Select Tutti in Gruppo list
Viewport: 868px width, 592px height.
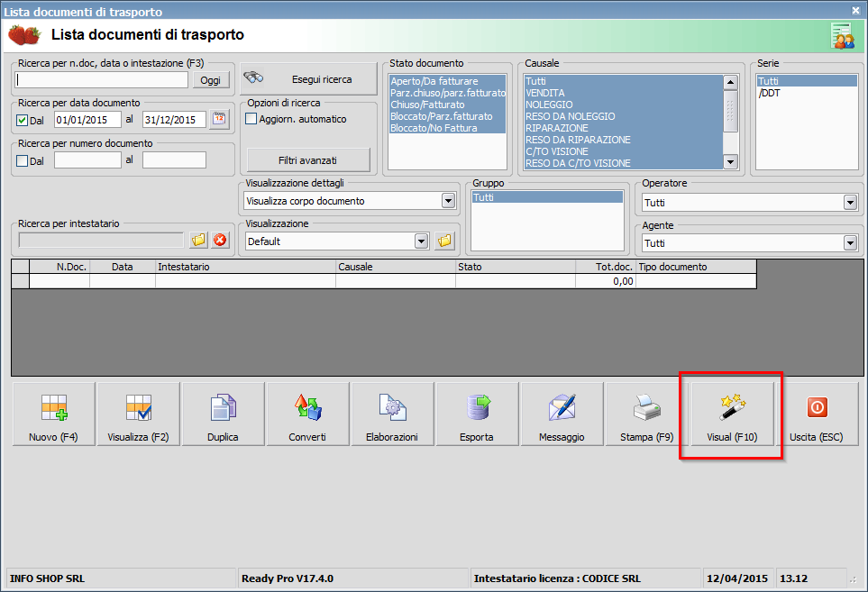point(547,197)
